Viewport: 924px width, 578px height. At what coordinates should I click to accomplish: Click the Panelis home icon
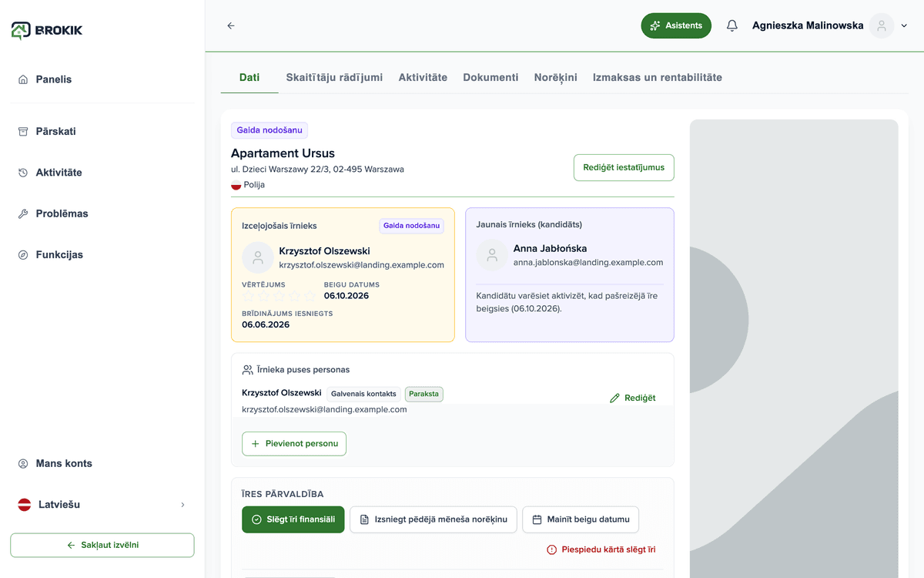tap(23, 79)
